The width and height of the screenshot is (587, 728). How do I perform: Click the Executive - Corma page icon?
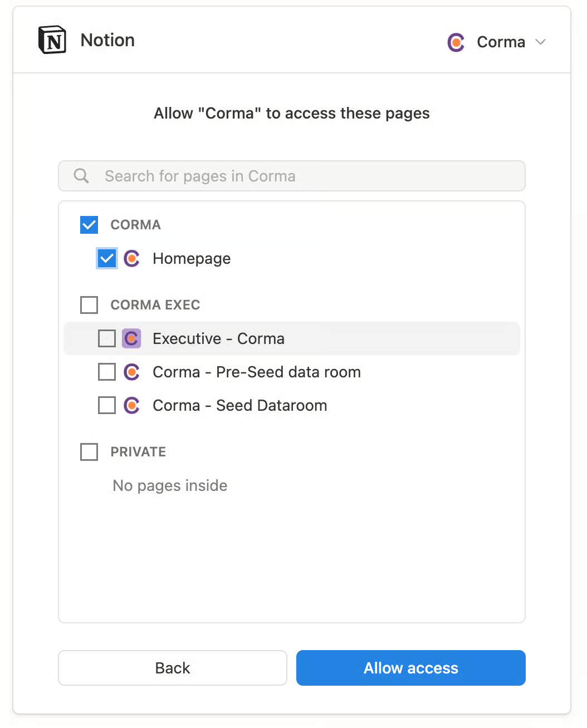[x=131, y=338]
